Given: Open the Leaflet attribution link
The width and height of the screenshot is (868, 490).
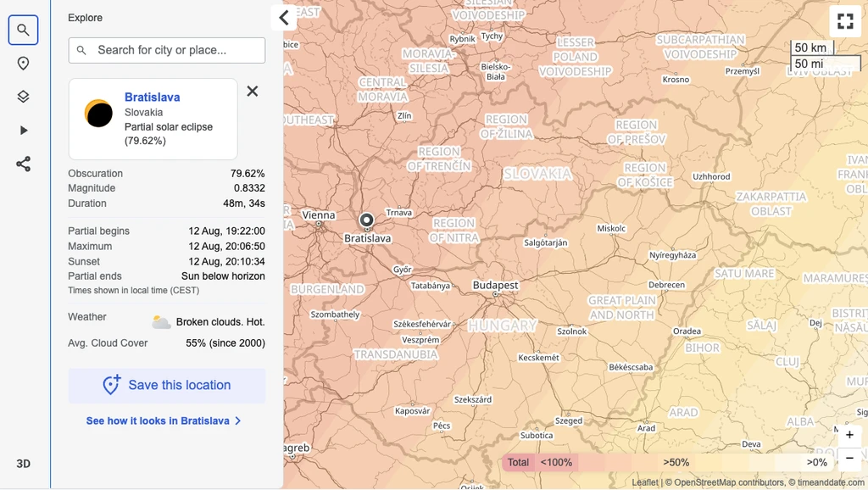Looking at the screenshot, I should pos(645,482).
